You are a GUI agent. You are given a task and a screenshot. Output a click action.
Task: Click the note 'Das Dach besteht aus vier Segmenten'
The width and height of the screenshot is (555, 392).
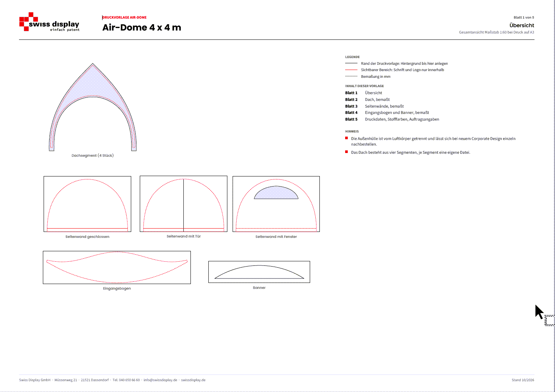410,153
